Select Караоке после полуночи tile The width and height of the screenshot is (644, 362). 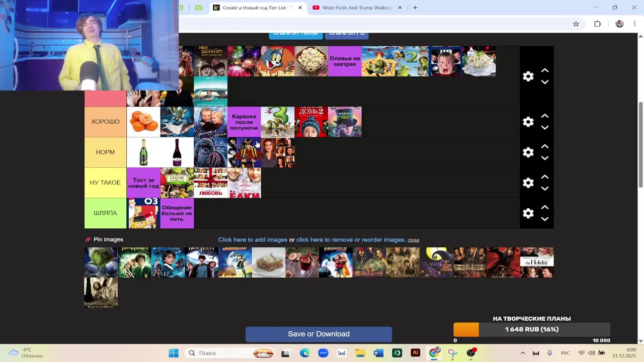[x=244, y=122]
